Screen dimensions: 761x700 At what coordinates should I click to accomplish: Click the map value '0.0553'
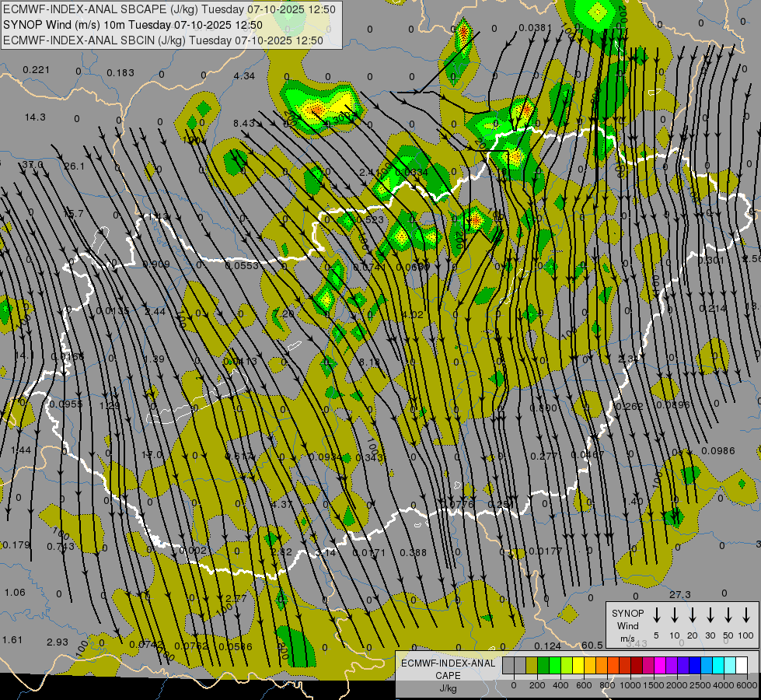[242, 265]
